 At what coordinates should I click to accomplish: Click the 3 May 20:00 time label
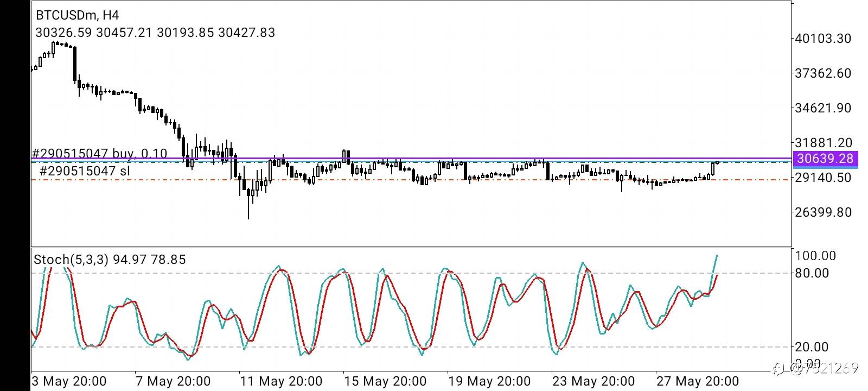pyautogui.click(x=69, y=381)
